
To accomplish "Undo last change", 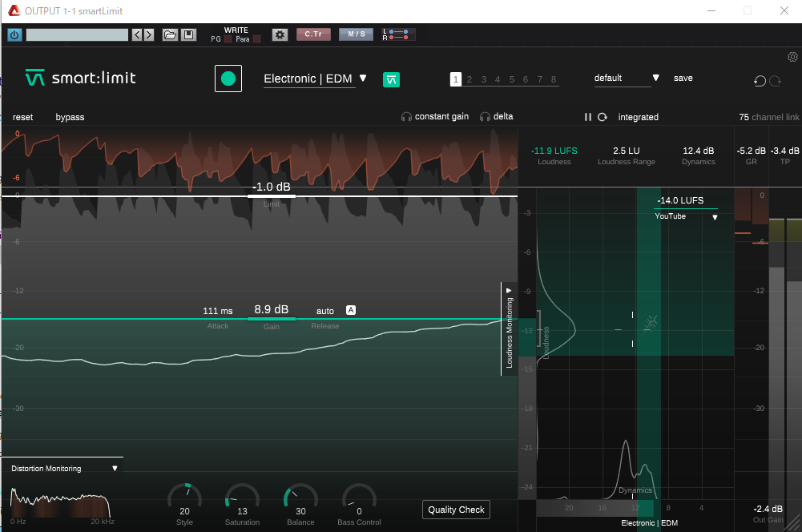I will [x=760, y=81].
